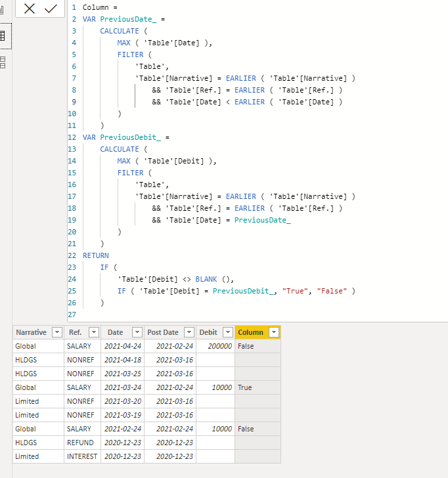Switch to Data view icon in sidebar
The height and width of the screenshot is (478, 448).
(x=3, y=36)
